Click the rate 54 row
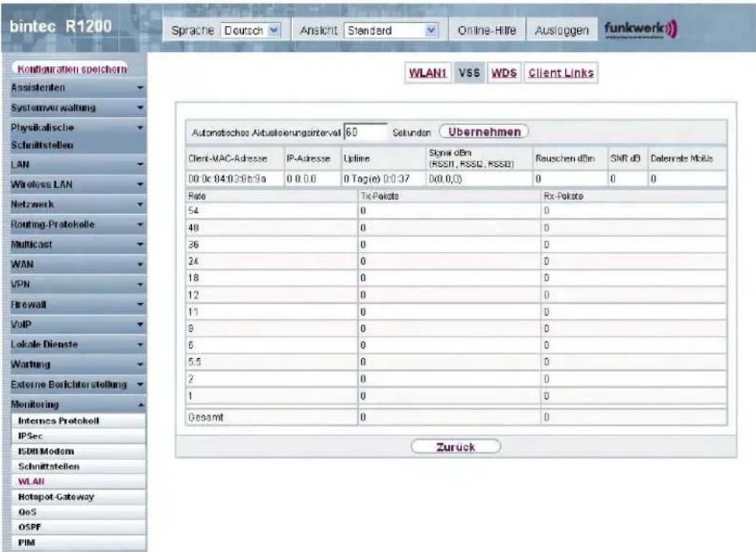 [456, 211]
